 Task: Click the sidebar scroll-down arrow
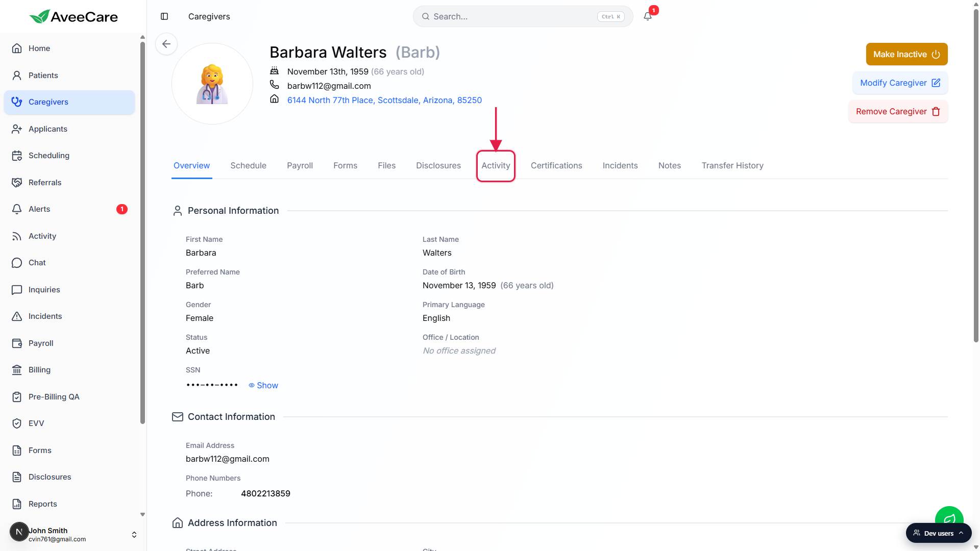pyautogui.click(x=142, y=515)
